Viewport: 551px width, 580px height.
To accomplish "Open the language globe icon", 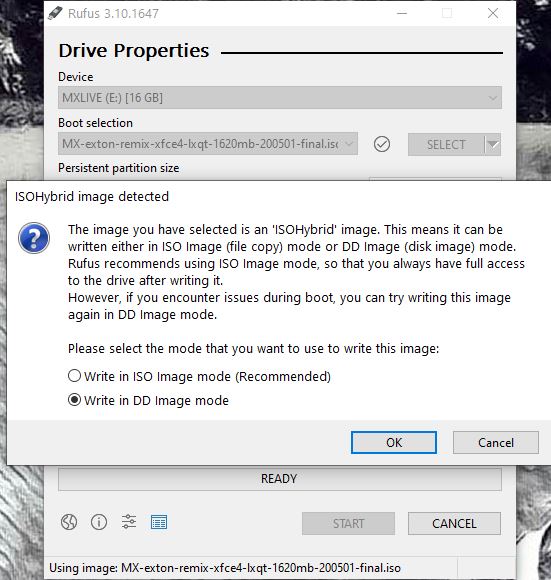I will [69, 522].
